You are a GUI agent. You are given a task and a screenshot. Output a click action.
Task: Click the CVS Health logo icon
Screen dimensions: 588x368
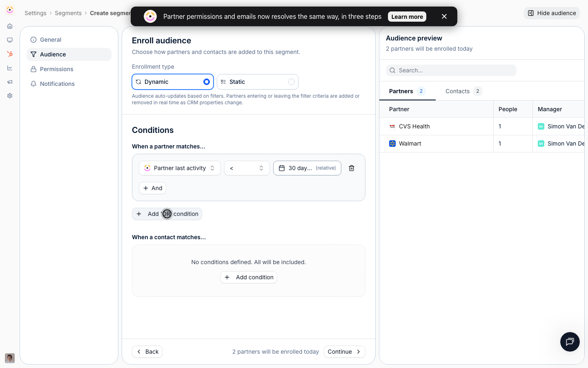(392, 126)
